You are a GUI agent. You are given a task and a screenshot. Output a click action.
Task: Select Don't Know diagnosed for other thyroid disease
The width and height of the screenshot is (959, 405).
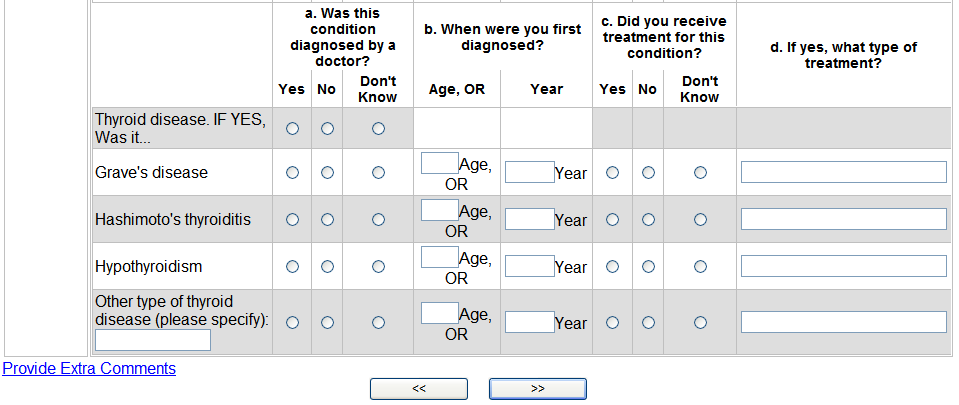pyautogui.click(x=378, y=322)
